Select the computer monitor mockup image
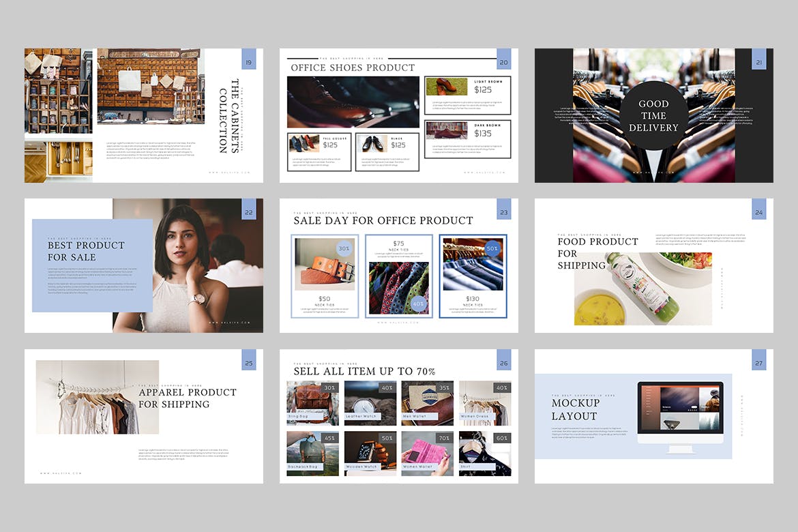 [x=680, y=415]
